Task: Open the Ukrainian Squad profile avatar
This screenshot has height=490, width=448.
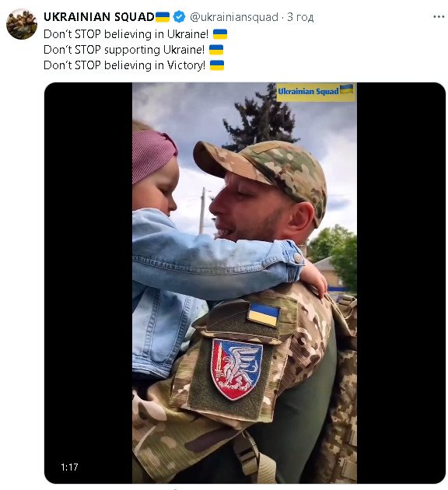Action: click(x=22, y=24)
